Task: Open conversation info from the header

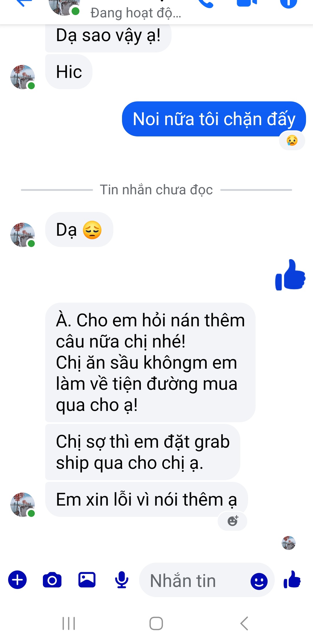Action: pos(289,3)
